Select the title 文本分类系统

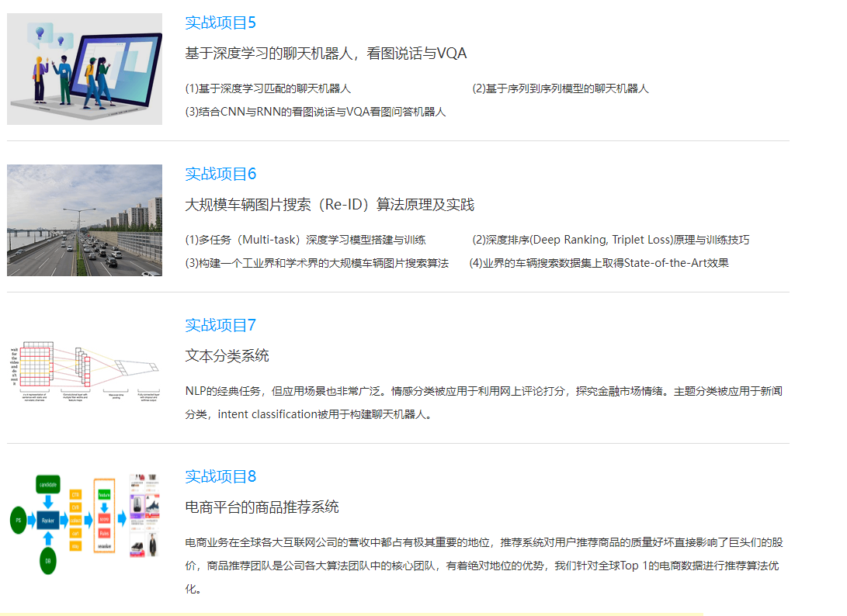227,356
